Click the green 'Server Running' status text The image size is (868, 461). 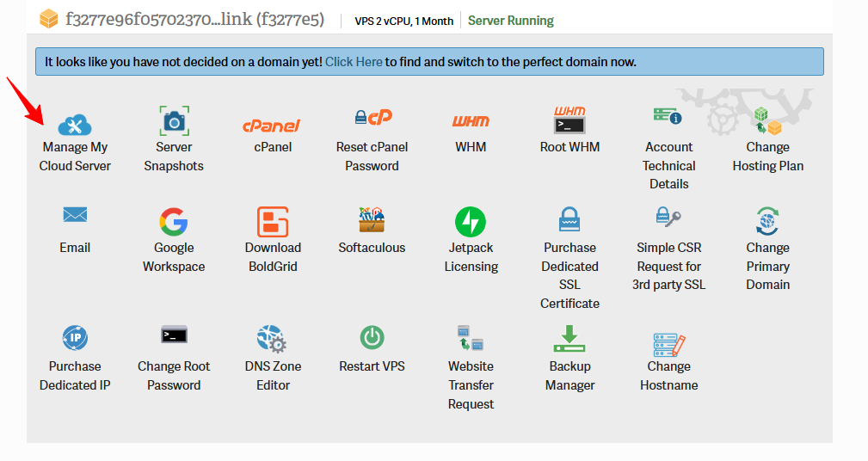tap(510, 21)
